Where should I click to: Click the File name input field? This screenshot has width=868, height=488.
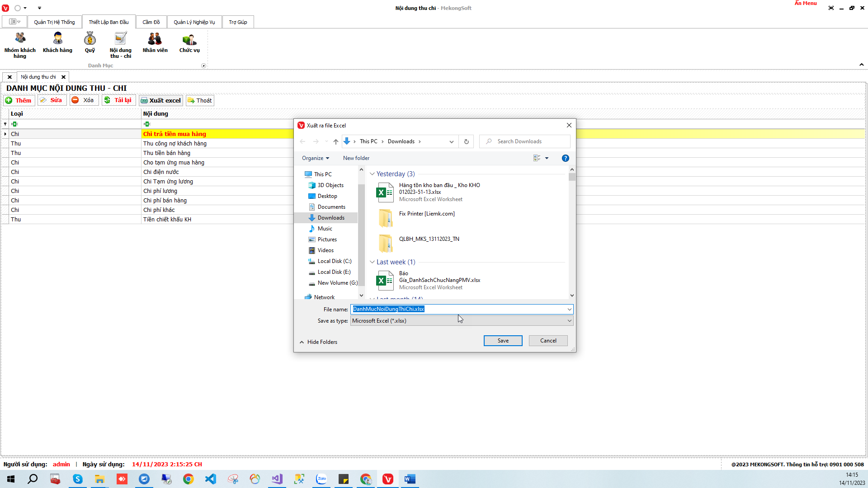(458, 309)
